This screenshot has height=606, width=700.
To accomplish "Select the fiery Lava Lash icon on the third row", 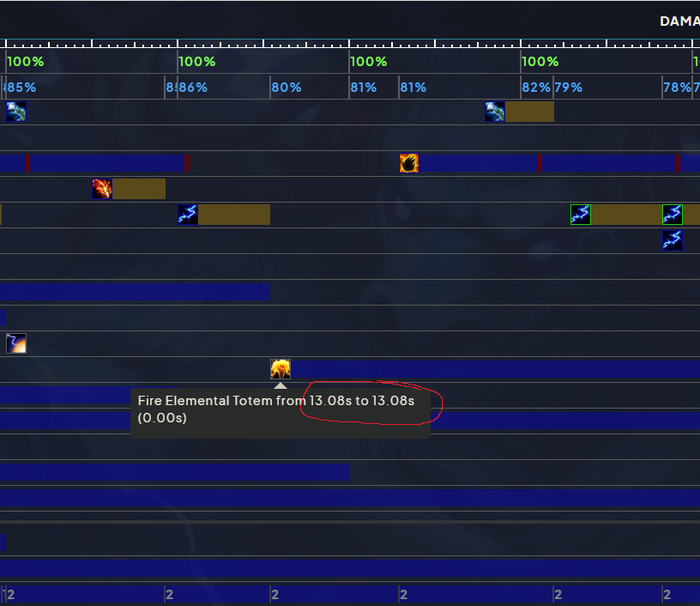I will point(101,188).
